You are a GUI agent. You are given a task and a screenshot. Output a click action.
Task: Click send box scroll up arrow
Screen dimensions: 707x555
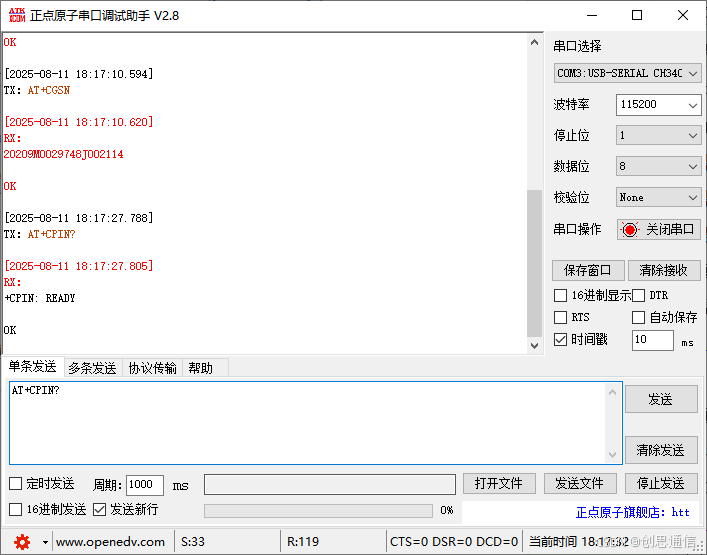pos(612,392)
